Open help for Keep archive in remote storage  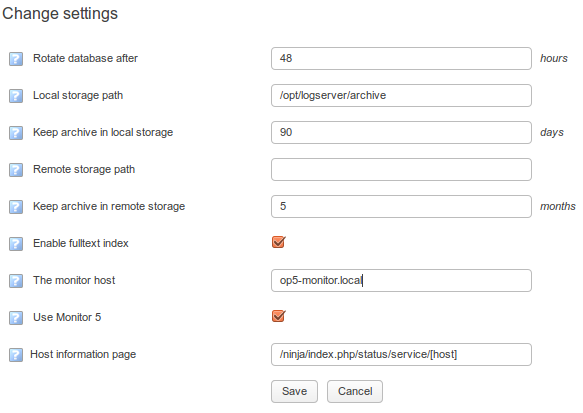16,207
